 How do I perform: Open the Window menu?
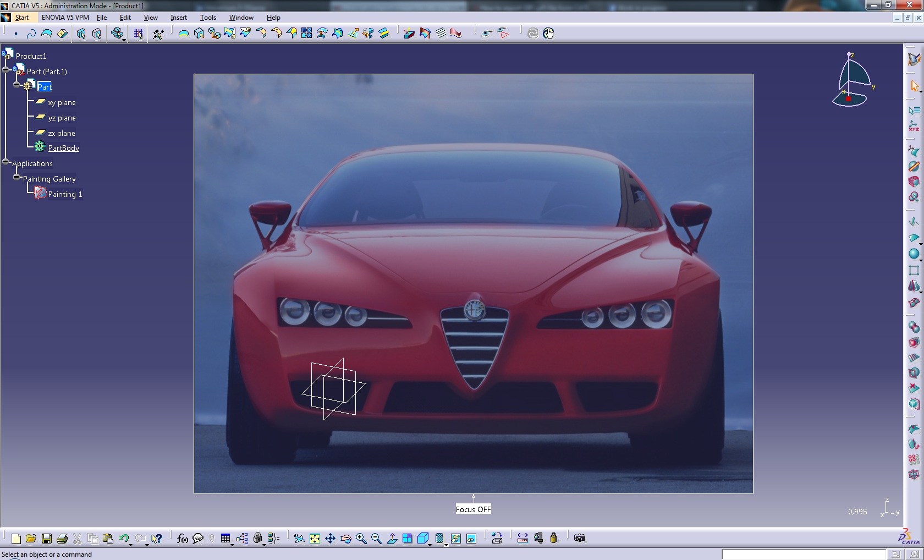pos(241,18)
